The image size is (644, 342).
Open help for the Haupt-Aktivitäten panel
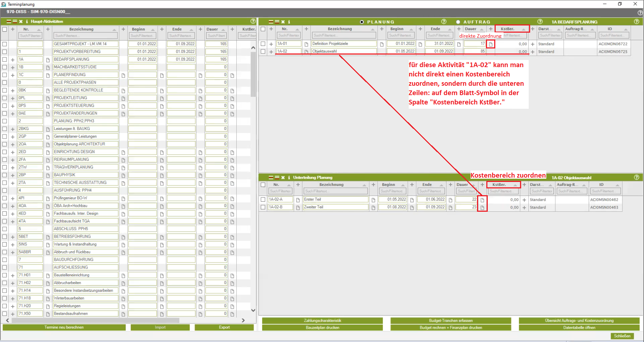click(253, 22)
